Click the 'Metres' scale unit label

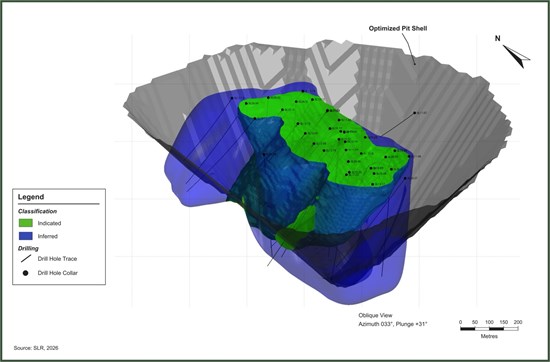[x=489, y=336]
